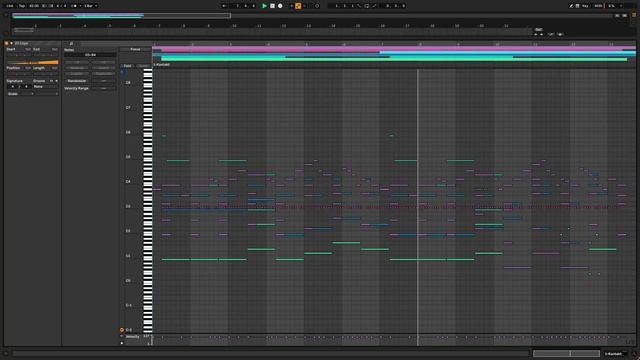Toggle the Scale button
The width and height of the screenshot is (640, 360).
coord(13,93)
